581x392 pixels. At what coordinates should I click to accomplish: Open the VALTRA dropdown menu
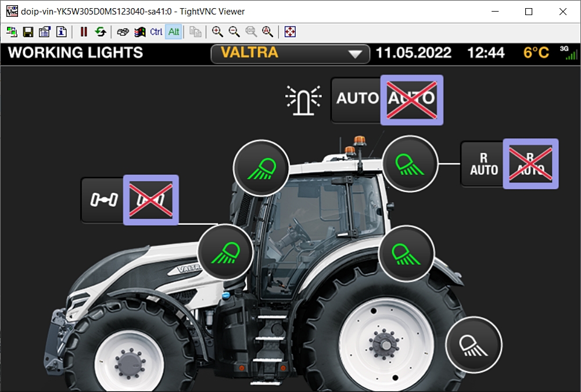point(290,54)
